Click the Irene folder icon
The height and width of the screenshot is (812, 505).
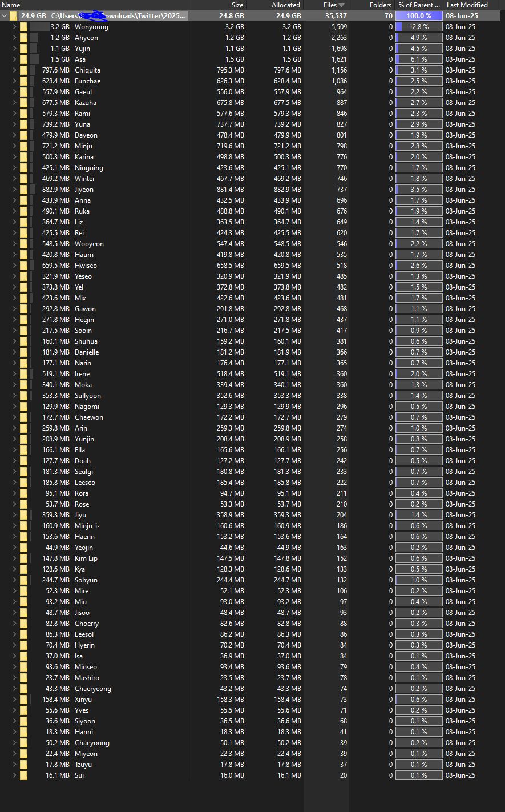(23, 374)
